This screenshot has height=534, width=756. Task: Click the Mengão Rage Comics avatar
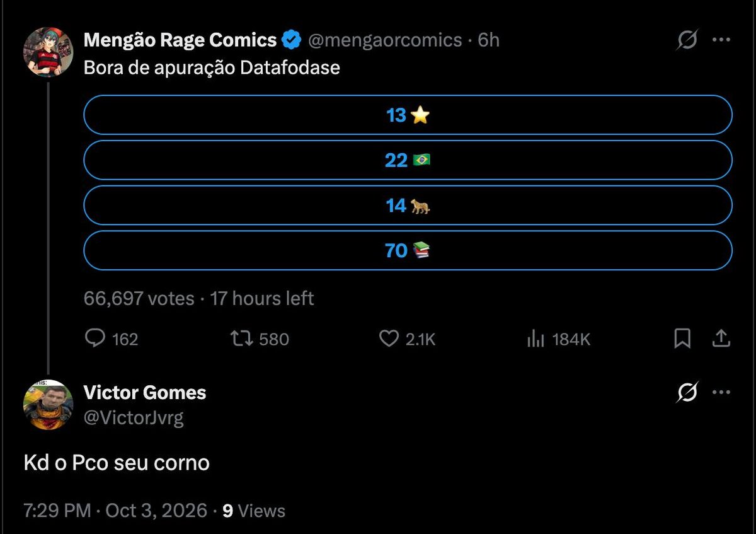point(49,52)
